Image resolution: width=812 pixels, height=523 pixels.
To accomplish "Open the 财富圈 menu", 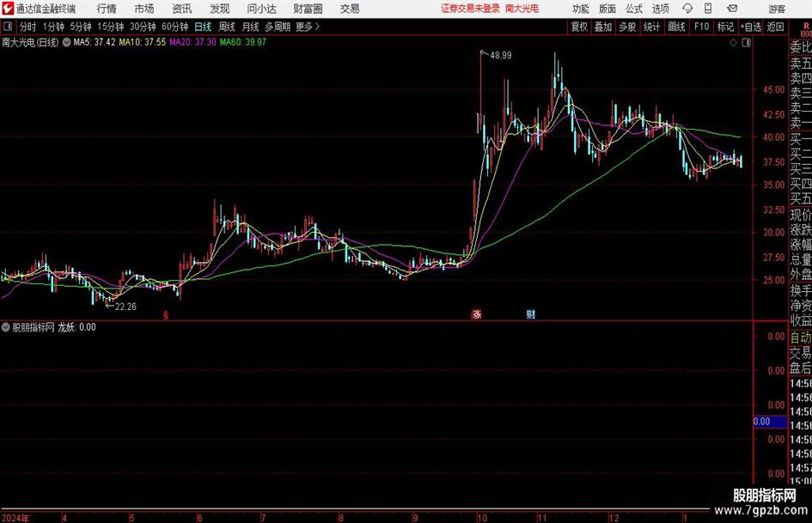I will pos(308,9).
